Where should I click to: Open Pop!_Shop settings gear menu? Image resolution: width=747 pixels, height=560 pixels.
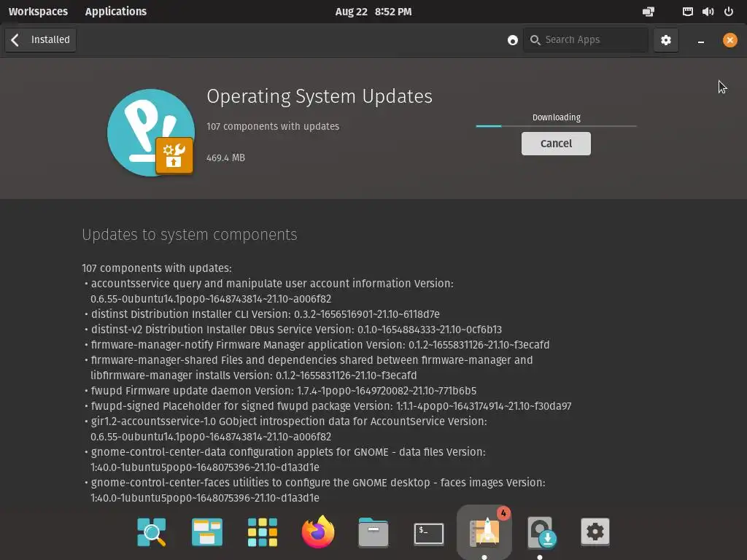tap(665, 40)
